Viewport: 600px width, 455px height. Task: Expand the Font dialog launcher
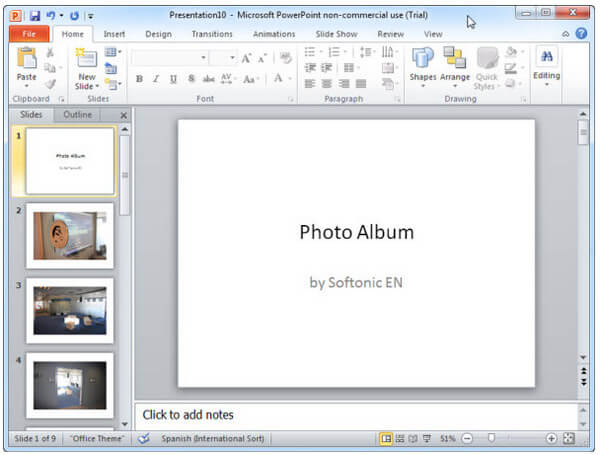pyautogui.click(x=291, y=100)
